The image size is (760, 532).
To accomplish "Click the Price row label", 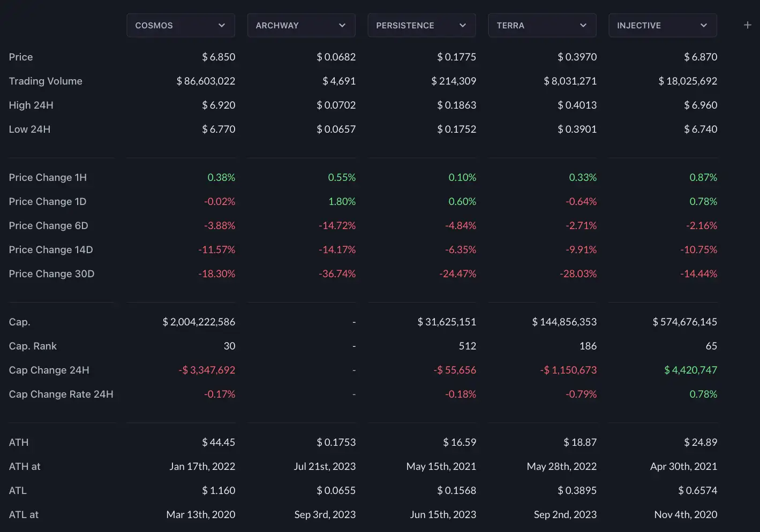I will [x=21, y=57].
